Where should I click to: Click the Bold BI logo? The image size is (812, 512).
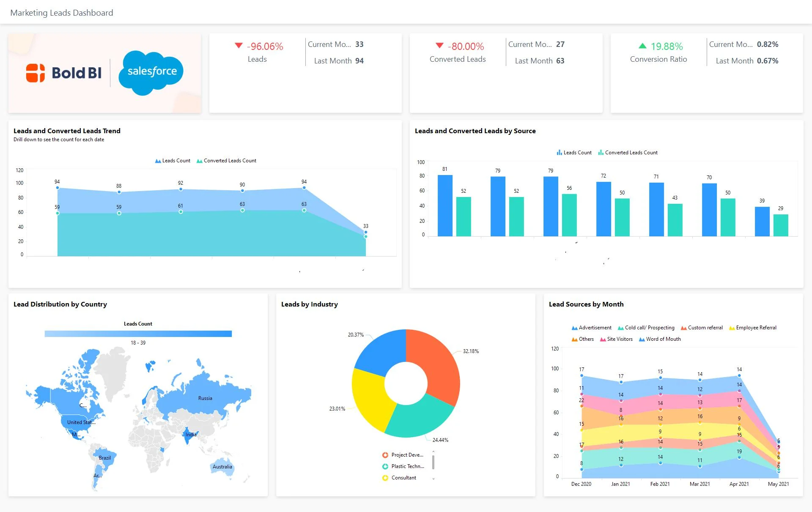[64, 73]
